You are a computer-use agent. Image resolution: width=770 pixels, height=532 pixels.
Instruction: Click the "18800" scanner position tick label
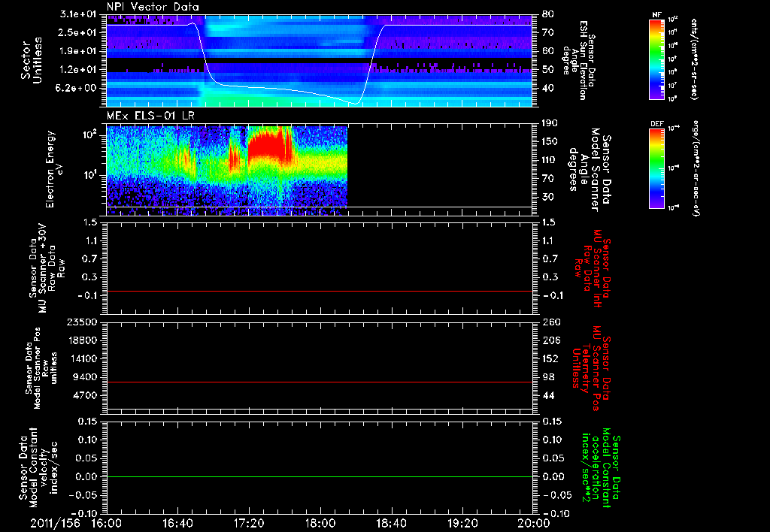[82, 340]
